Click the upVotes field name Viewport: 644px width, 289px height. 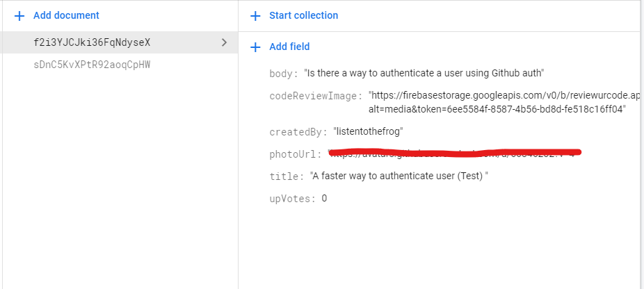coord(292,199)
